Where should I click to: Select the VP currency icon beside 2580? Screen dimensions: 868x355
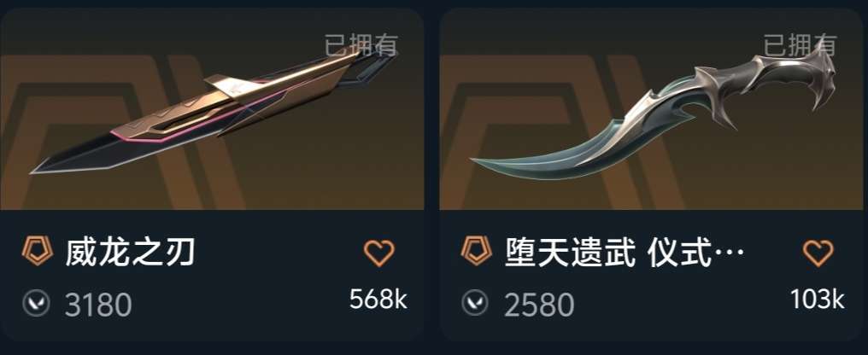[476, 304]
